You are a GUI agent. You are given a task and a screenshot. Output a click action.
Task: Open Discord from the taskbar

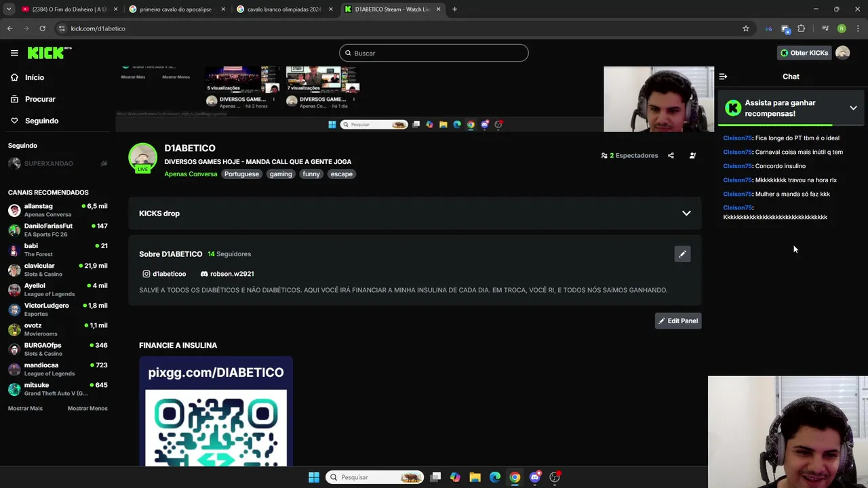534,477
